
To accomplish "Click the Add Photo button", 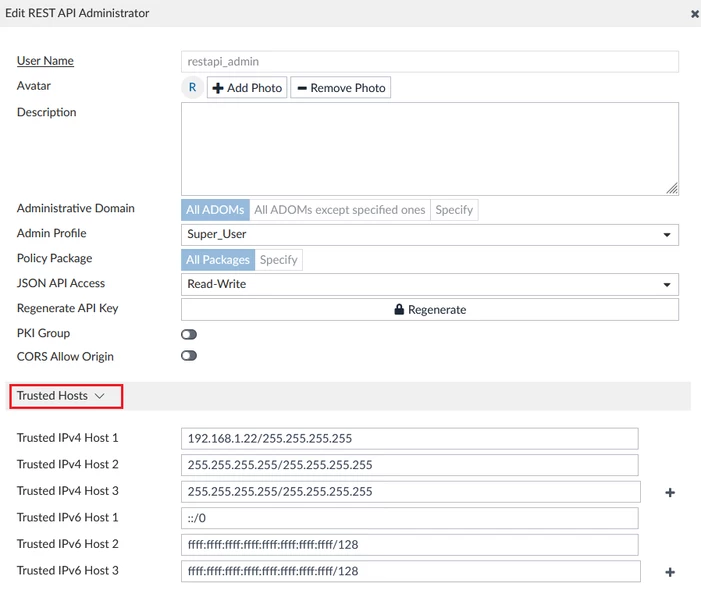I will [247, 87].
